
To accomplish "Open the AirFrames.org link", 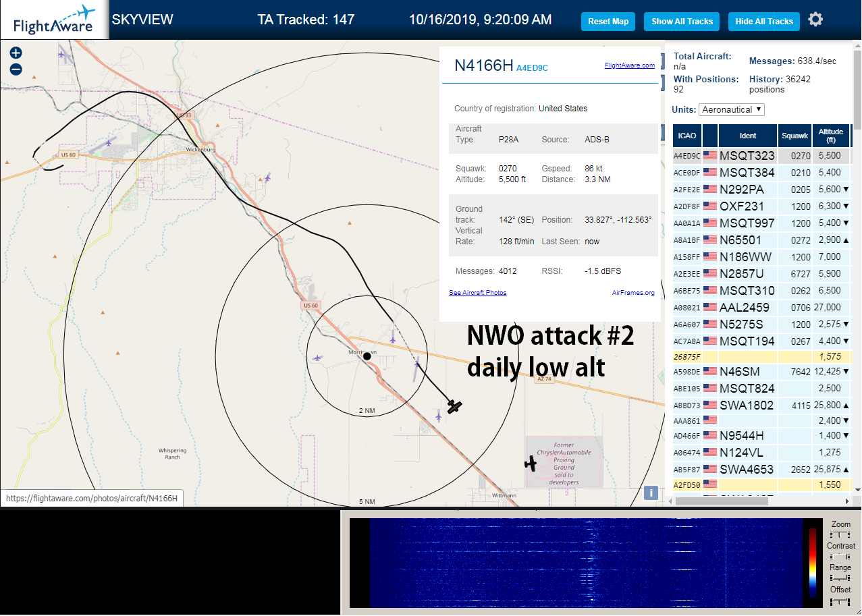I will 633,293.
